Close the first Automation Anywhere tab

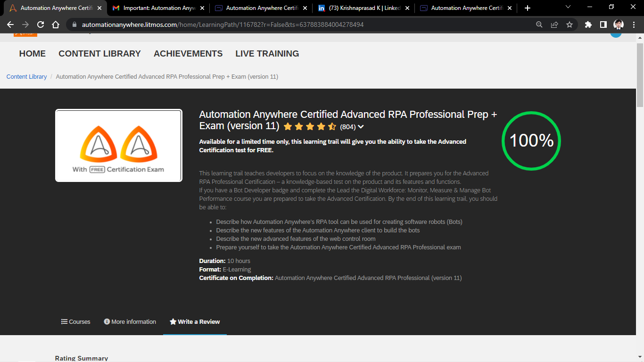(x=99, y=8)
